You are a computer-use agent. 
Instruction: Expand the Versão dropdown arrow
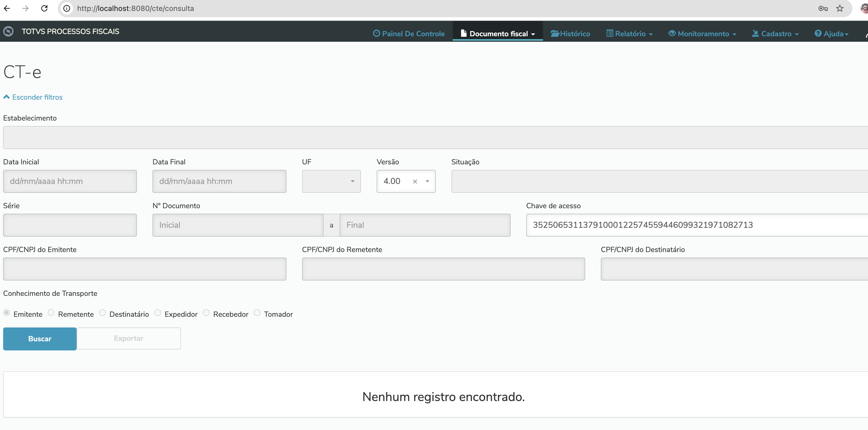[x=427, y=181]
